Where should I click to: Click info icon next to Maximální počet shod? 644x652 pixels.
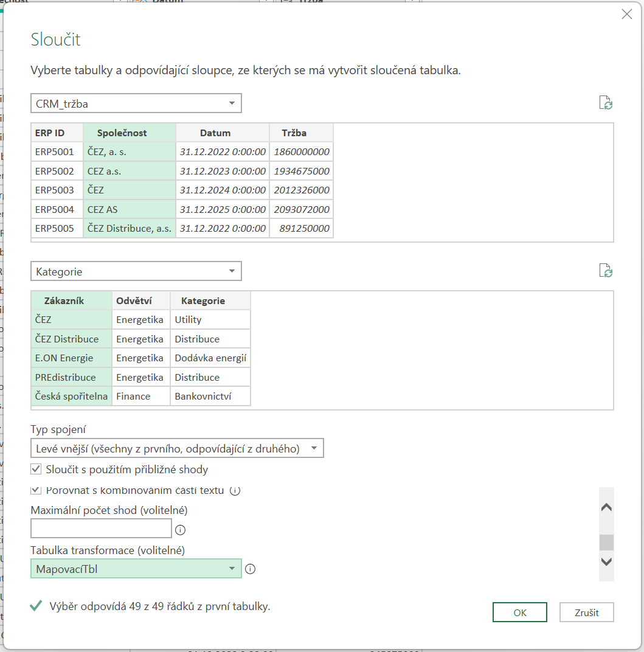[x=180, y=530]
